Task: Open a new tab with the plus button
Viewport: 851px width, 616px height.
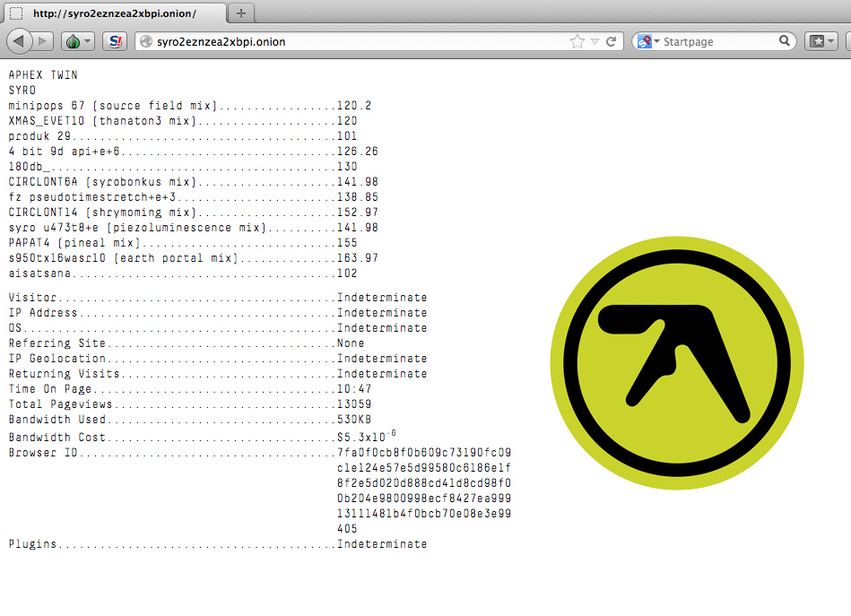Action: coord(240,13)
